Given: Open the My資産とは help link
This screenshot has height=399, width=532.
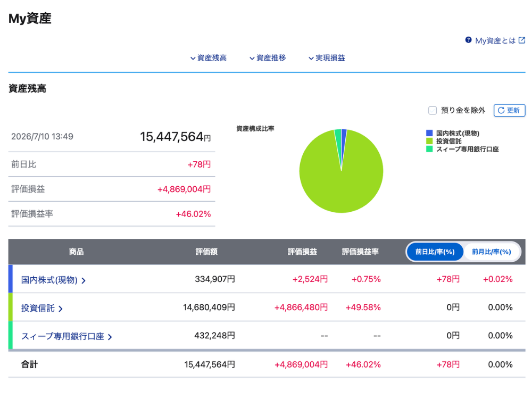Looking at the screenshot, I should pyautogui.click(x=495, y=40).
